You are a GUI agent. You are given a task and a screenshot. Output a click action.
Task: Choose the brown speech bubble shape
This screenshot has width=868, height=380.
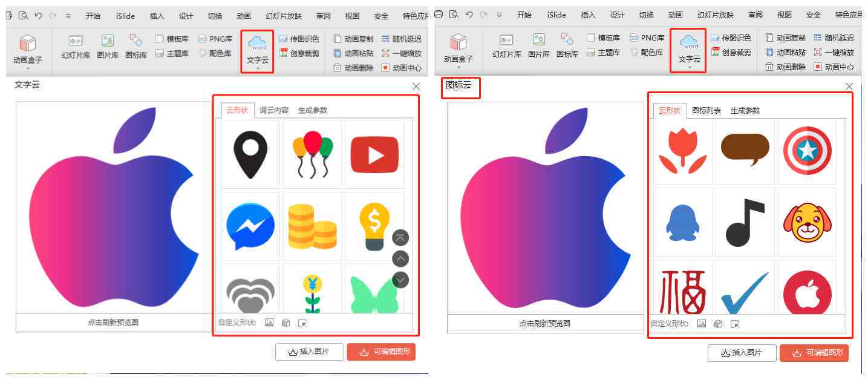click(745, 151)
